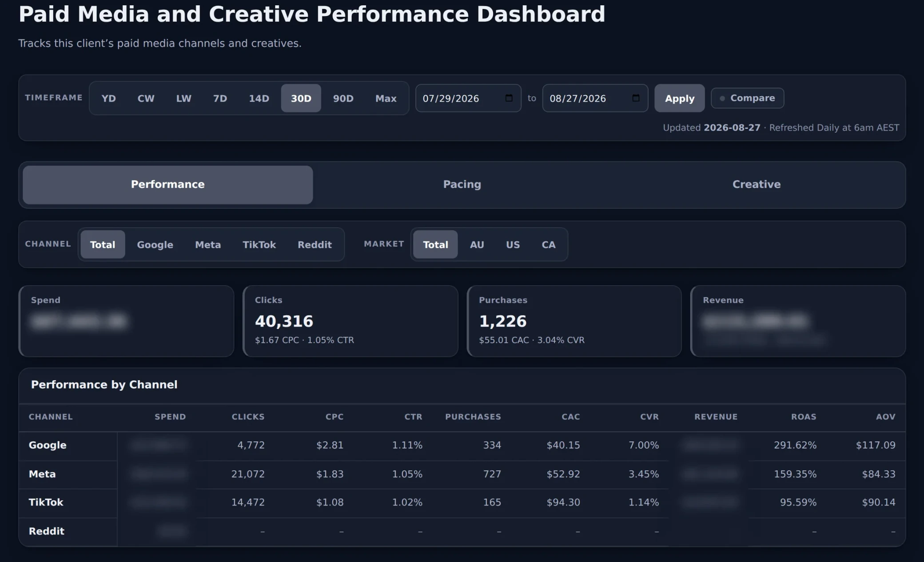Filter market by AU
Viewport: 924px width, 562px height.
click(x=477, y=244)
